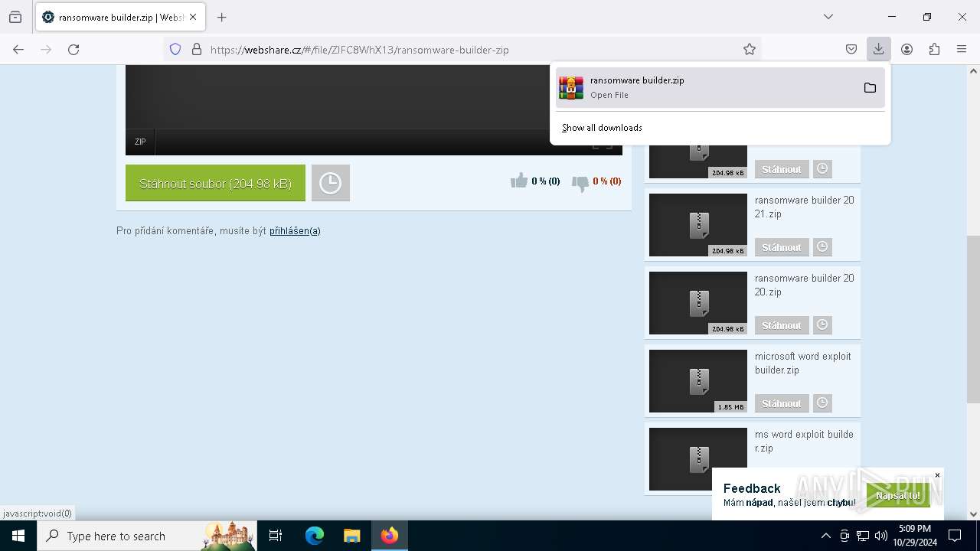
Task: Open ransomware builder 2020.zip title link
Action: tap(804, 285)
